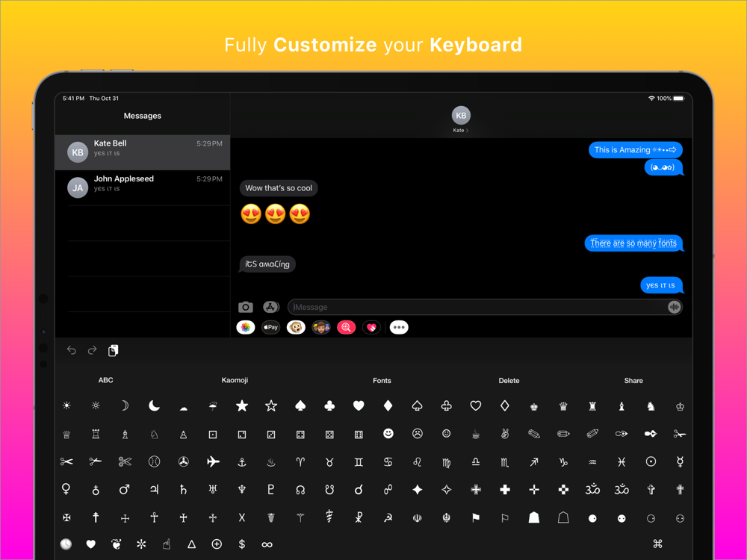This screenshot has width=747, height=560.
Task: Insert the Aries zodiac symbol
Action: 300,462
